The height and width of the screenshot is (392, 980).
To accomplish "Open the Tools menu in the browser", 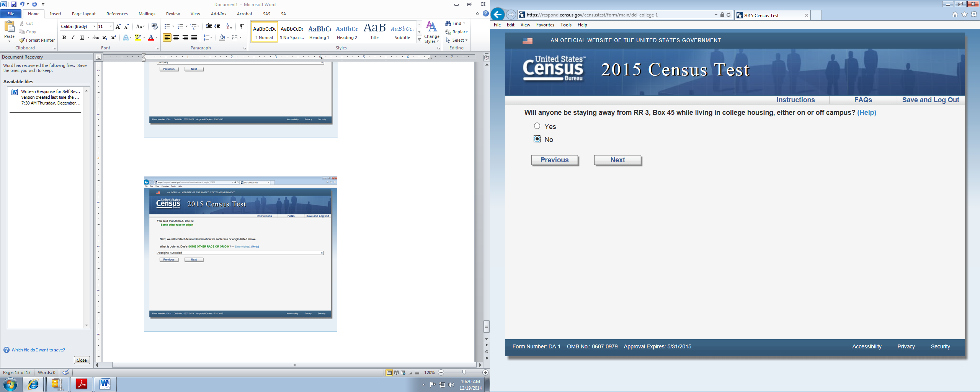I will tap(566, 25).
